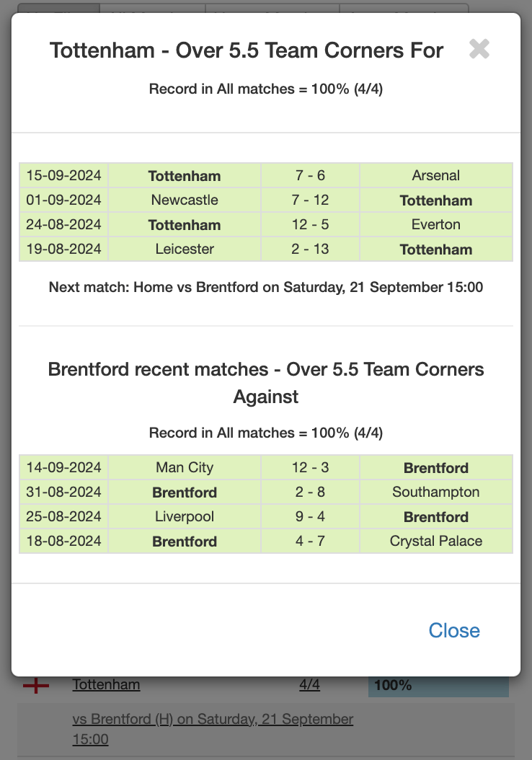
Task: Click the blue Close link
Action: 454,631
